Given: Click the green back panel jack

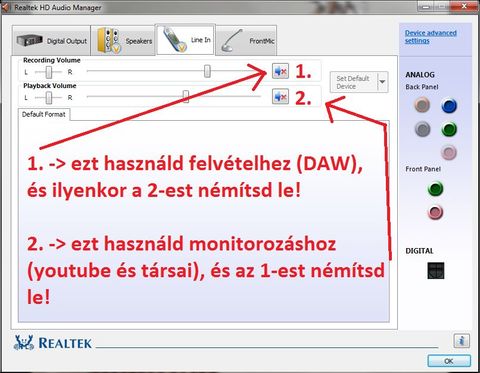Looking at the screenshot, I should (x=449, y=129).
